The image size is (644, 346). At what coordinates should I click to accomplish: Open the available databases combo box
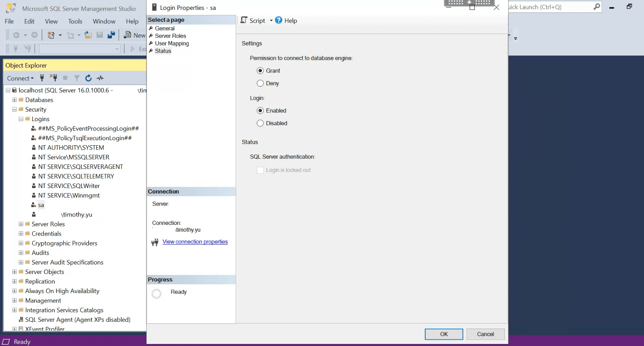(80, 49)
